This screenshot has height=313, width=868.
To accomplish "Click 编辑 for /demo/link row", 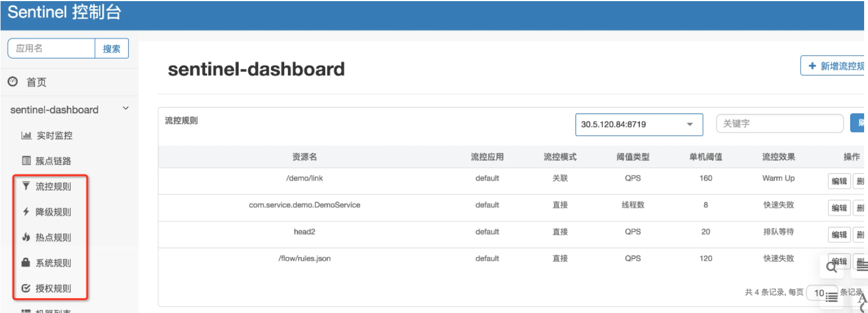I will point(839,181).
